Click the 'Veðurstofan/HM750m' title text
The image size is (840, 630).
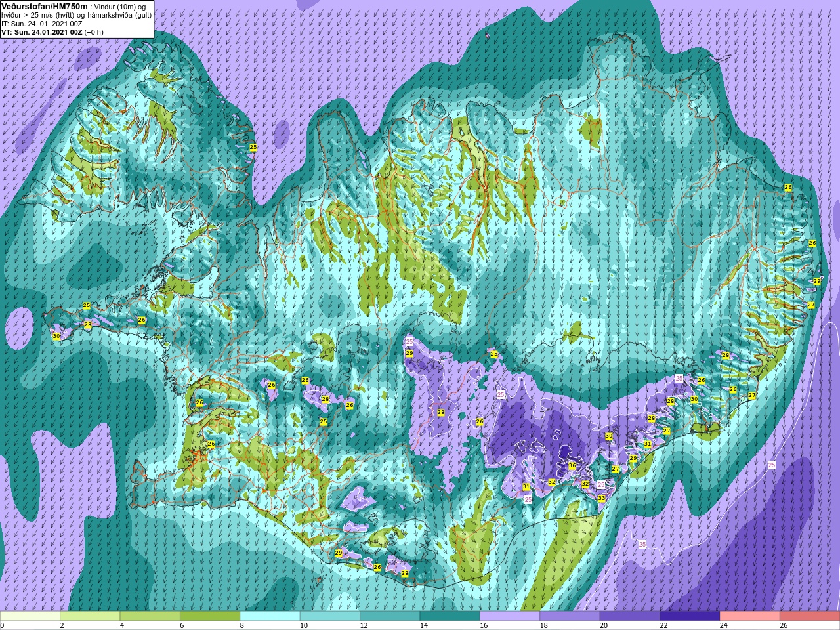coord(45,6)
